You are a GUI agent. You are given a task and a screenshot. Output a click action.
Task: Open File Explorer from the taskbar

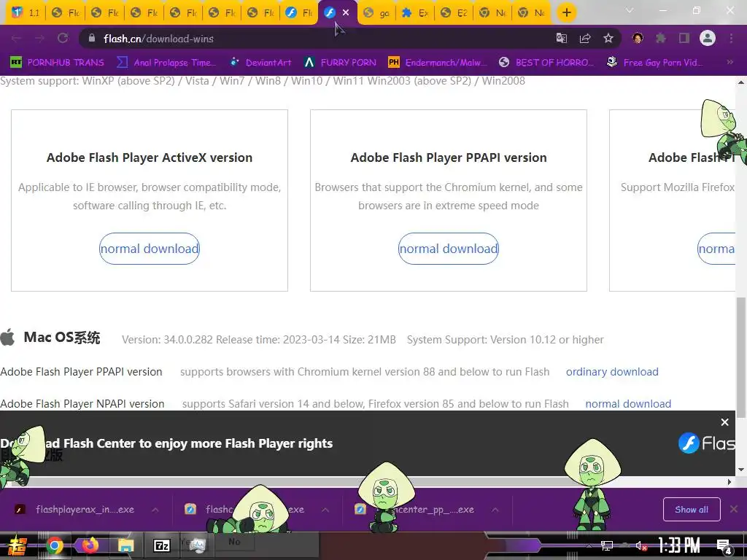(x=125, y=545)
